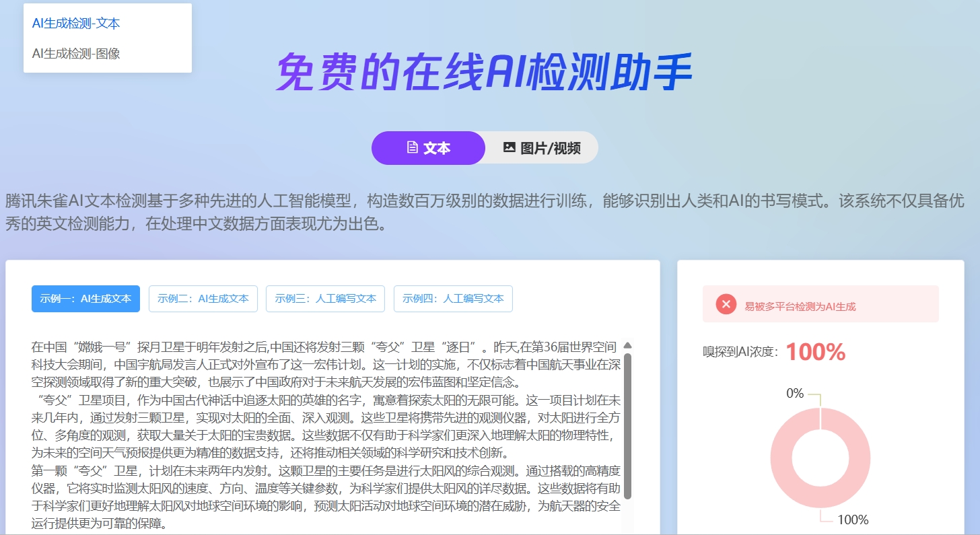Click the 免费的在线AI检测助手 heading
The image size is (980, 535).
484,71
